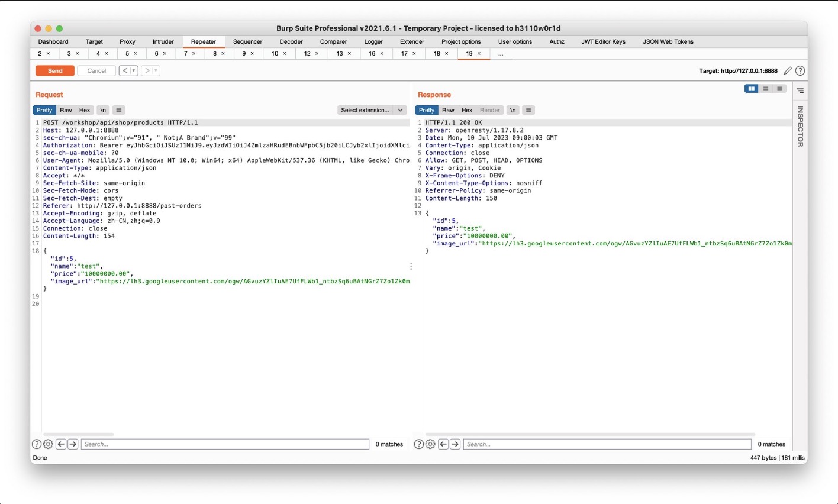The height and width of the screenshot is (504, 838).
Task: Open response search settings gear
Action: pos(430,444)
